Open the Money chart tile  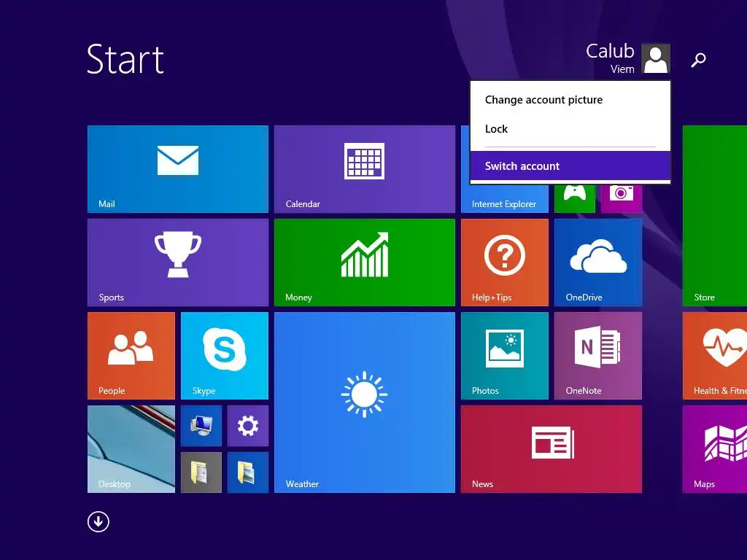pos(365,262)
